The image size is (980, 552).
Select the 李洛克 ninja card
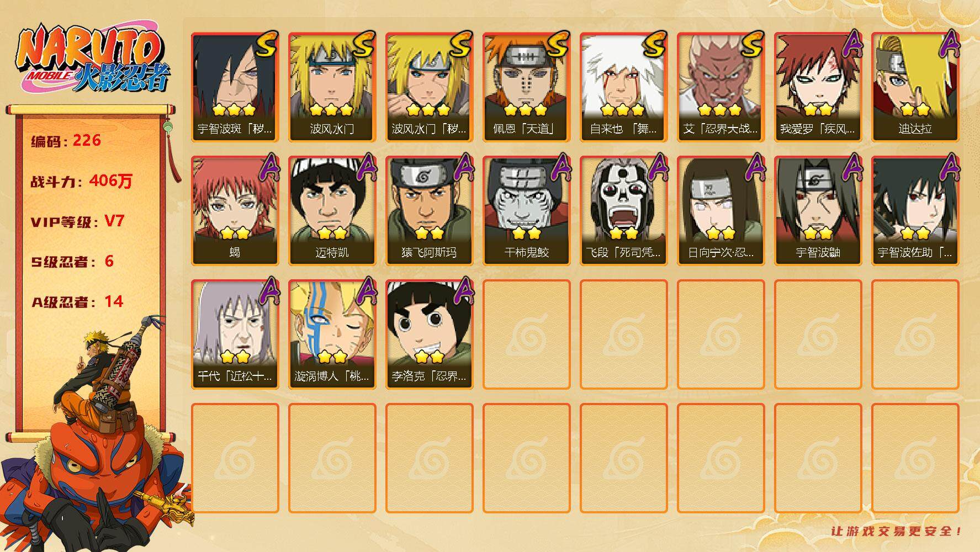coord(430,335)
